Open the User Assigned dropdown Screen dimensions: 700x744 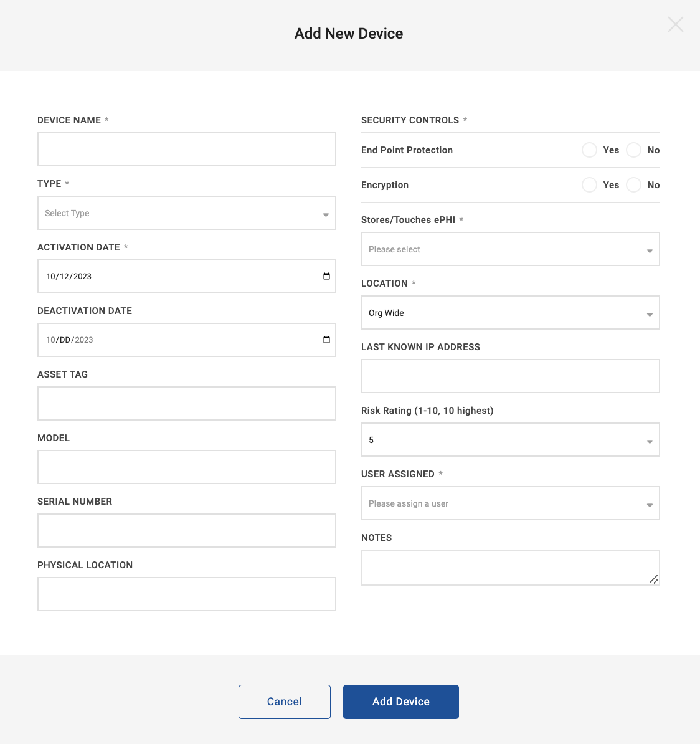510,503
